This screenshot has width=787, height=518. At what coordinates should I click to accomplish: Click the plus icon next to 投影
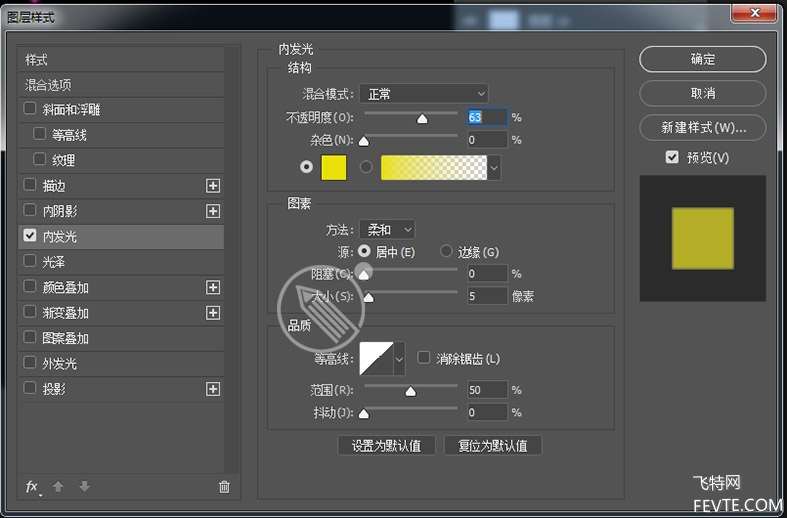(x=212, y=389)
